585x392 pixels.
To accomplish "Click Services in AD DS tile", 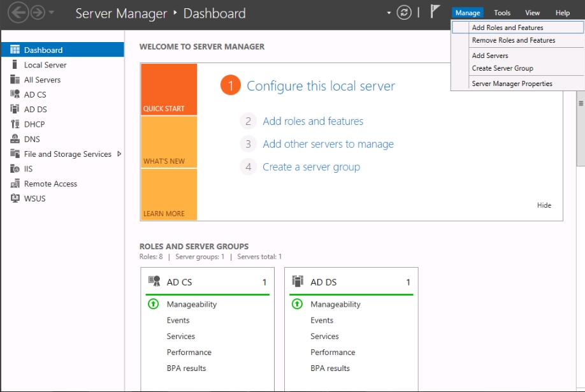I will [324, 337].
